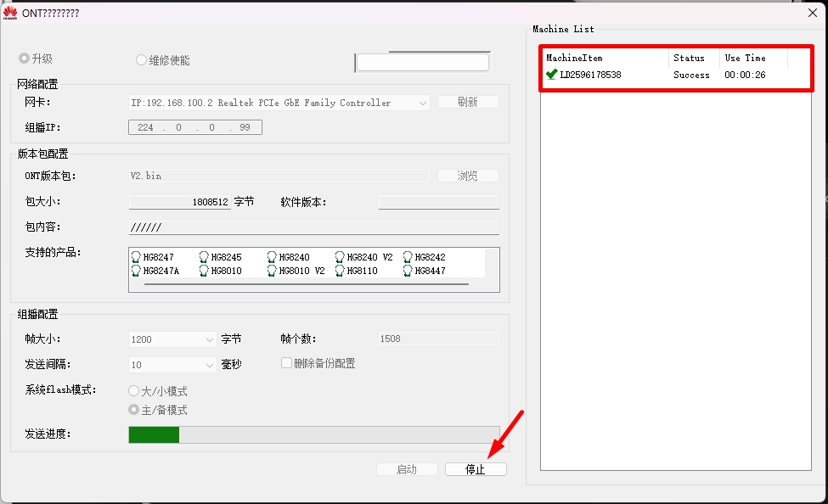Click the green checkmark beside LD2596178538
Image resolution: width=828 pixels, height=504 pixels.
click(x=552, y=75)
